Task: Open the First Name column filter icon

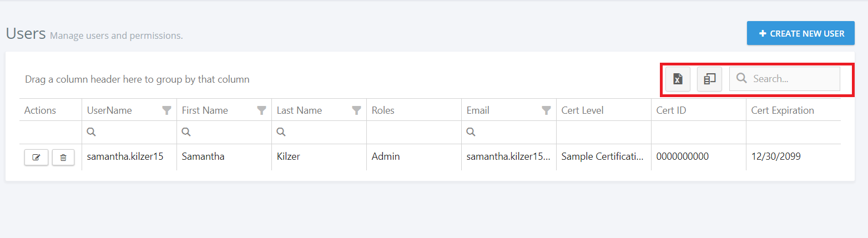Action: [x=261, y=110]
